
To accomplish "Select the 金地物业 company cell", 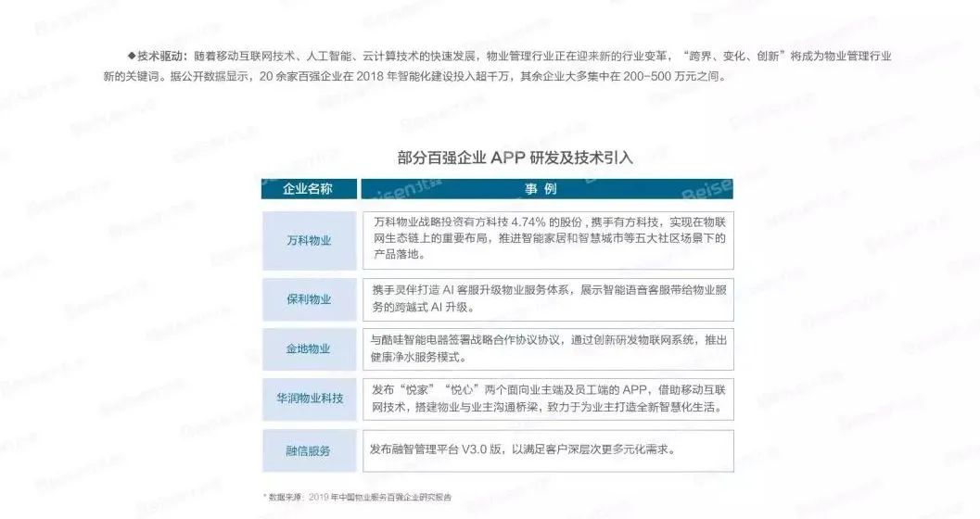I will point(309,349).
